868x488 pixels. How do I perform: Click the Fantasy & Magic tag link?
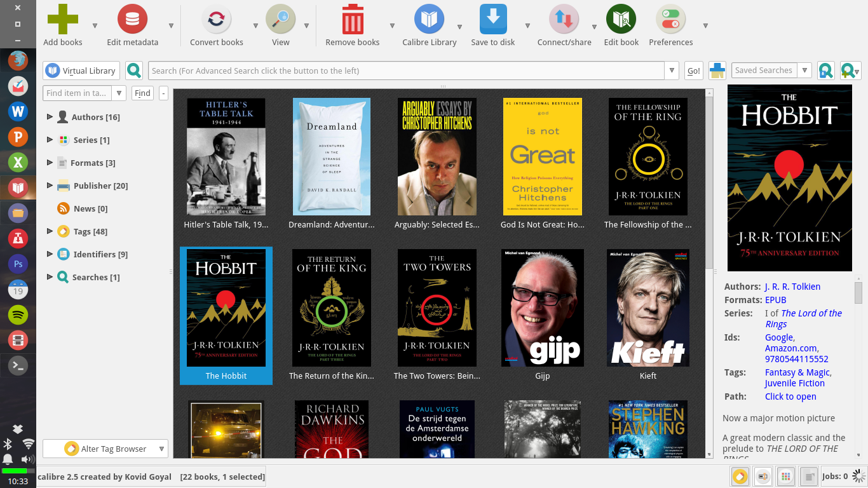(797, 372)
